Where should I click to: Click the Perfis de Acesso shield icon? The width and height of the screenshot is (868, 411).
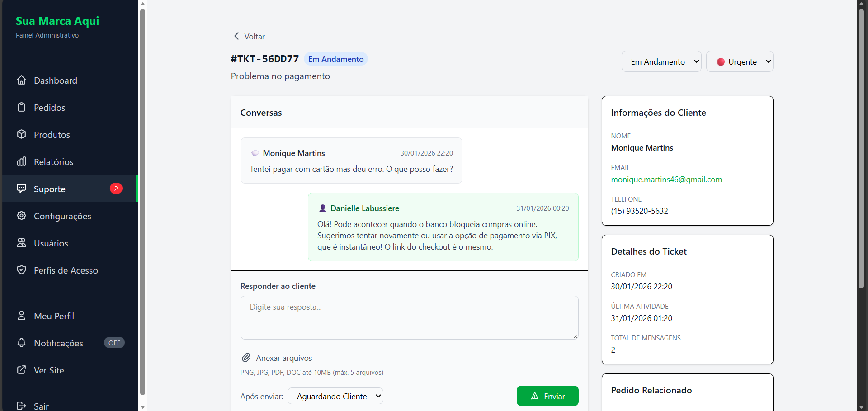tap(21, 270)
